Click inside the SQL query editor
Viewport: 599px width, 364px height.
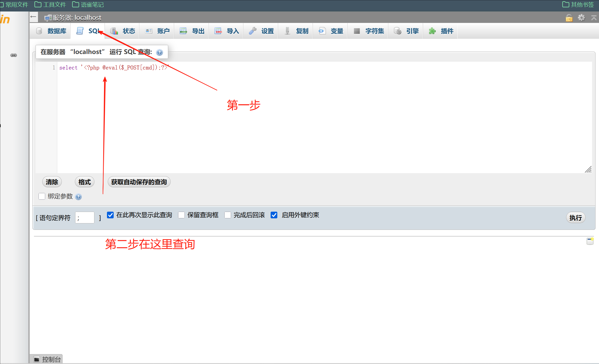coord(324,117)
